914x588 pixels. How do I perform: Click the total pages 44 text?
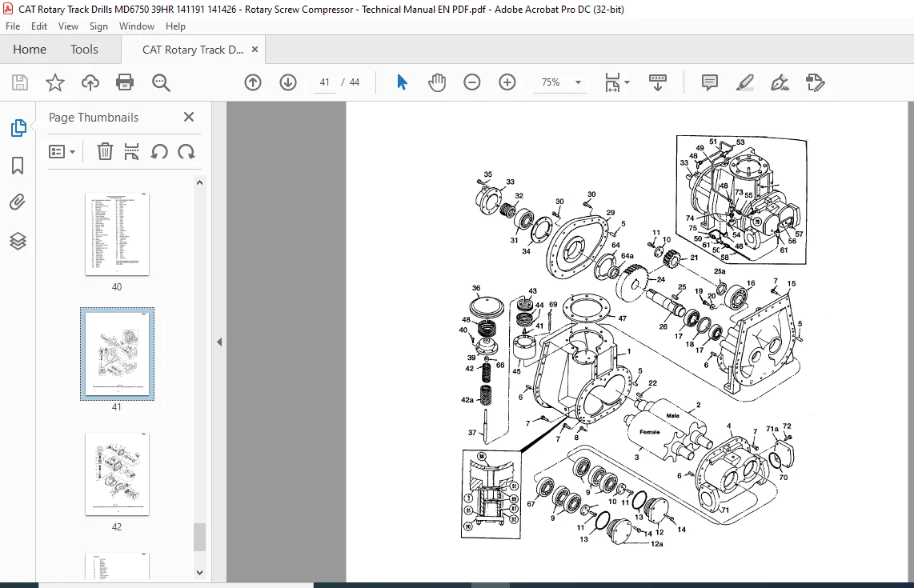(355, 82)
